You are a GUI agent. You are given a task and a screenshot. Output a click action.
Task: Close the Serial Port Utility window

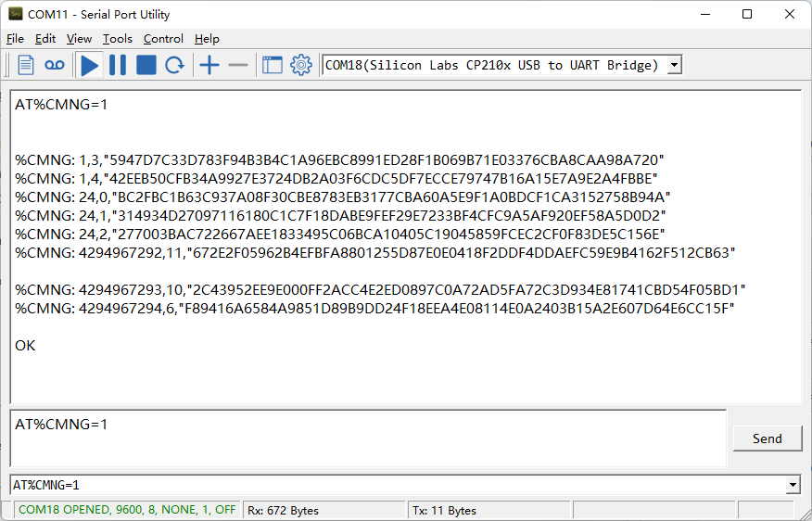789,14
